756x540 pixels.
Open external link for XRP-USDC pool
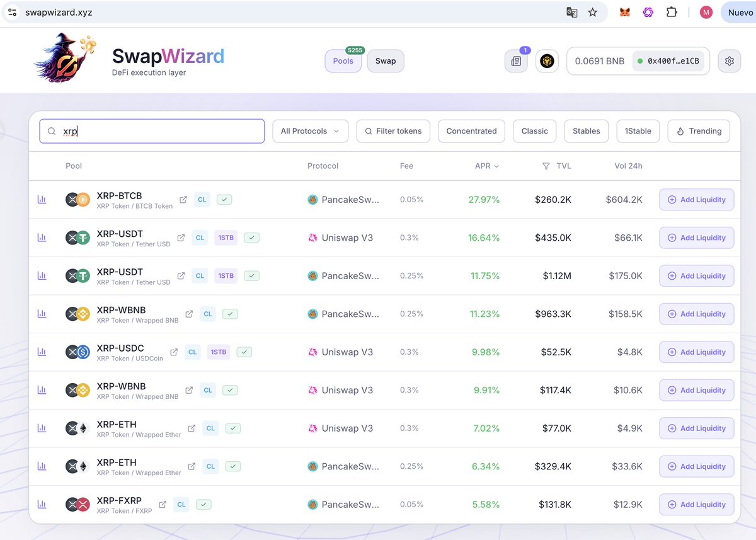175,352
